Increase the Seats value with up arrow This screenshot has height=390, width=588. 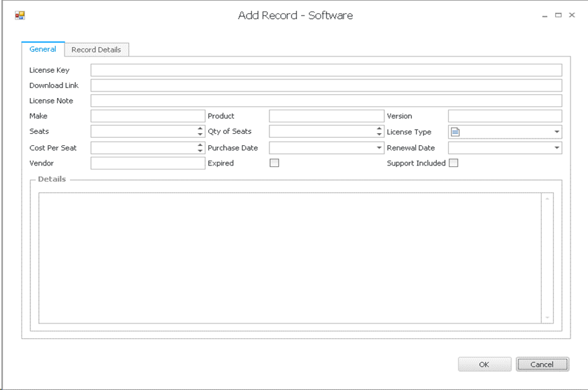(200, 128)
